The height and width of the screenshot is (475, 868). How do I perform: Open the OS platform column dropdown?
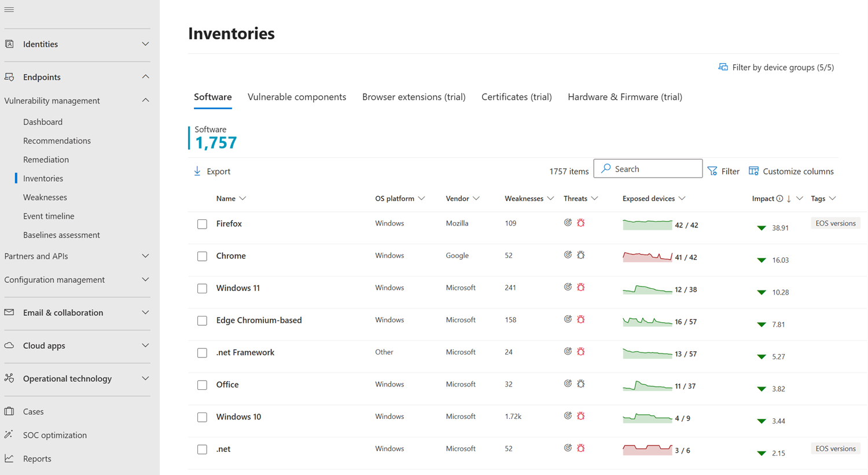[x=421, y=198]
